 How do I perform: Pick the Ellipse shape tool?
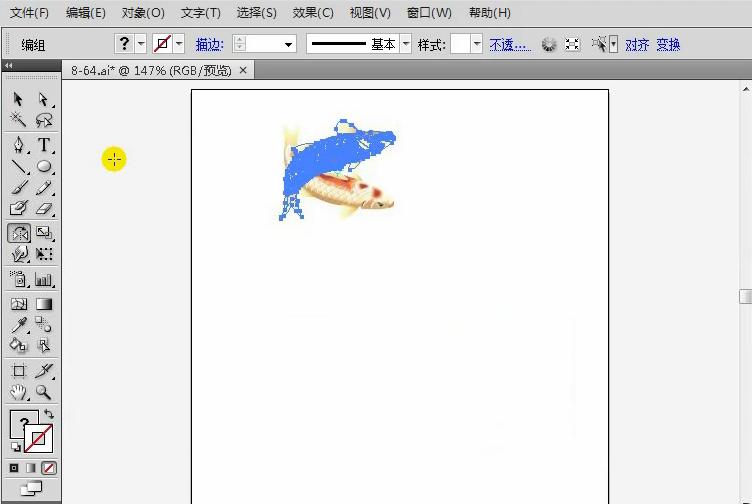click(44, 167)
